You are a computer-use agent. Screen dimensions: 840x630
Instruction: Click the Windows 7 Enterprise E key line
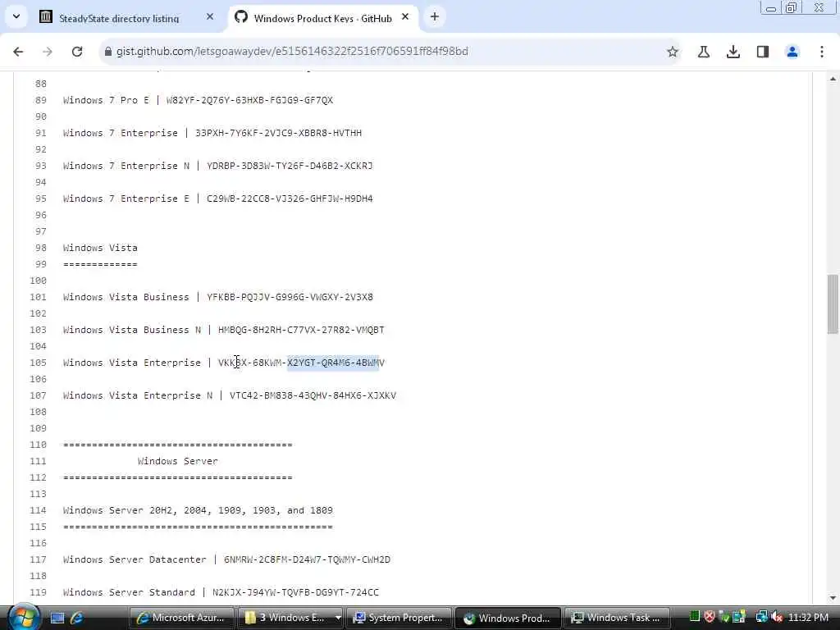pyautogui.click(x=217, y=199)
